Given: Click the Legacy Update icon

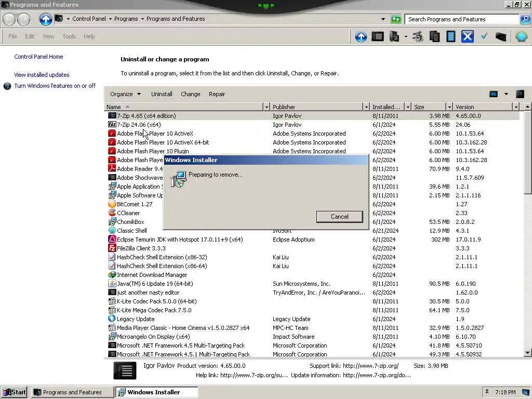Looking at the screenshot, I should (112, 318).
